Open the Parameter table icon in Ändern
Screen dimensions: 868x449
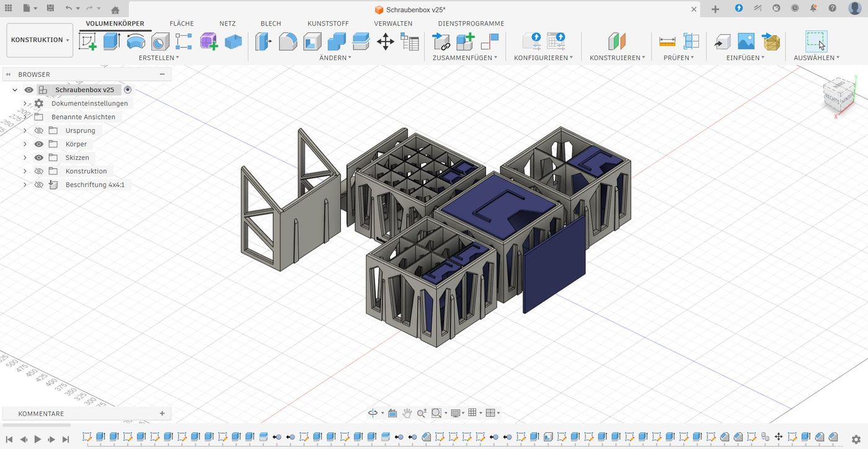(410, 42)
